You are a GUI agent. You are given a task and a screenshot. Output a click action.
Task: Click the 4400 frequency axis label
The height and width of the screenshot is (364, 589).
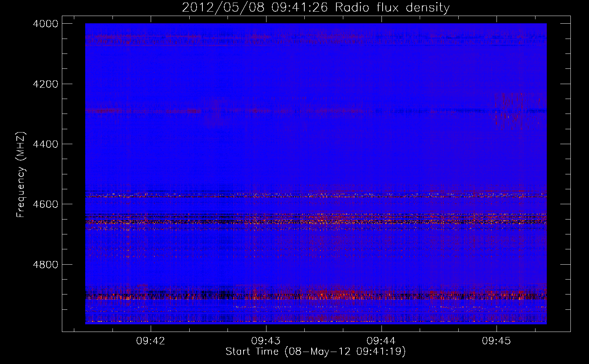(x=46, y=144)
